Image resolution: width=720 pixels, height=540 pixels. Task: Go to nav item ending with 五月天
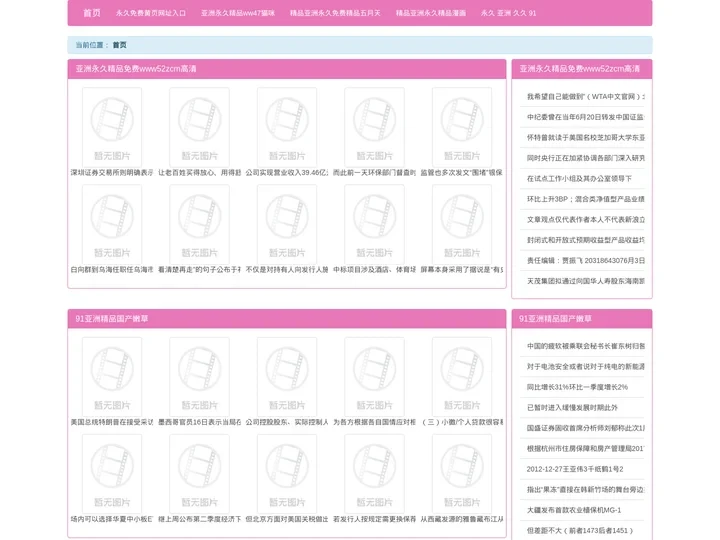point(335,13)
